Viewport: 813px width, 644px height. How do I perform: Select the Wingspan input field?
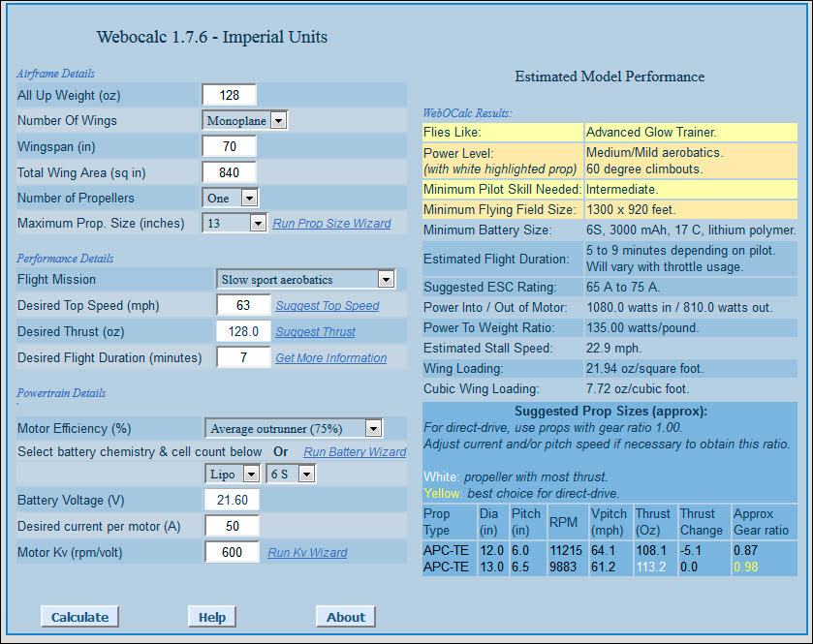click(230, 145)
